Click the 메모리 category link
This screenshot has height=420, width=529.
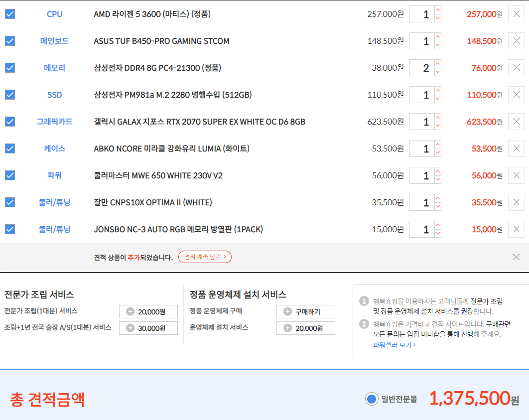point(54,68)
